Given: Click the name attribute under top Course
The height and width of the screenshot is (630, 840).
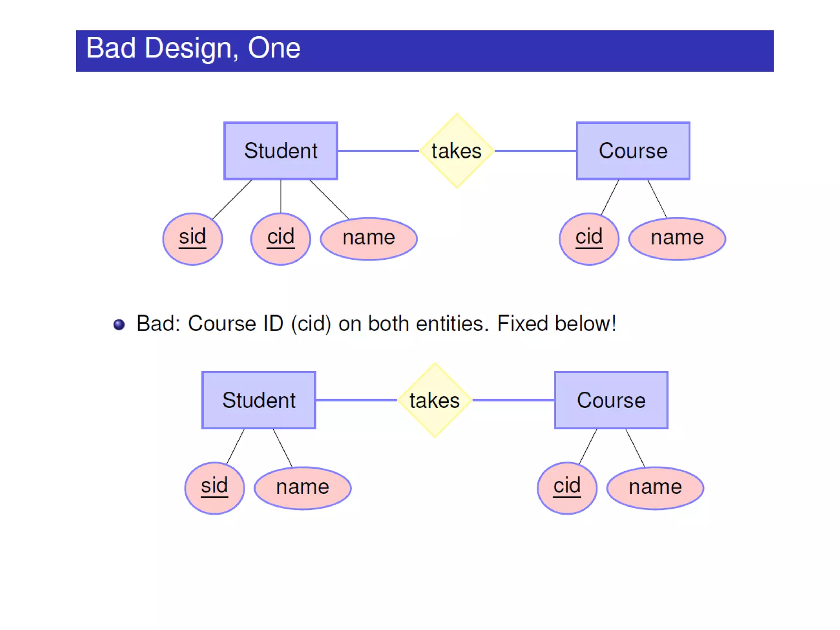Looking at the screenshot, I should click(677, 239).
